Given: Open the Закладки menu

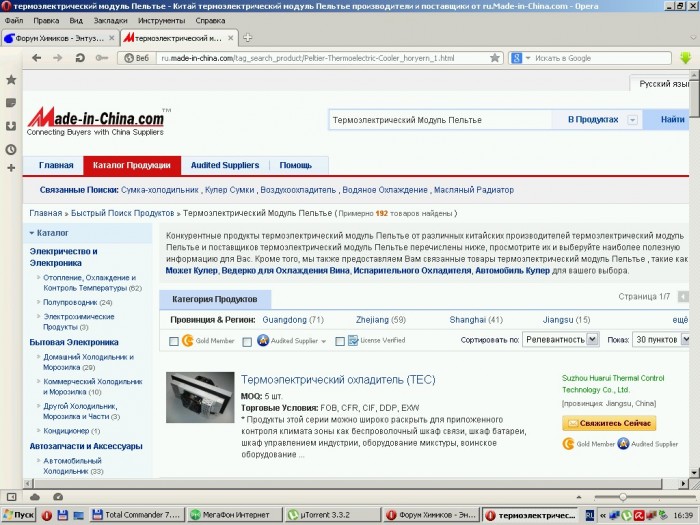Looking at the screenshot, I should (x=109, y=19).
